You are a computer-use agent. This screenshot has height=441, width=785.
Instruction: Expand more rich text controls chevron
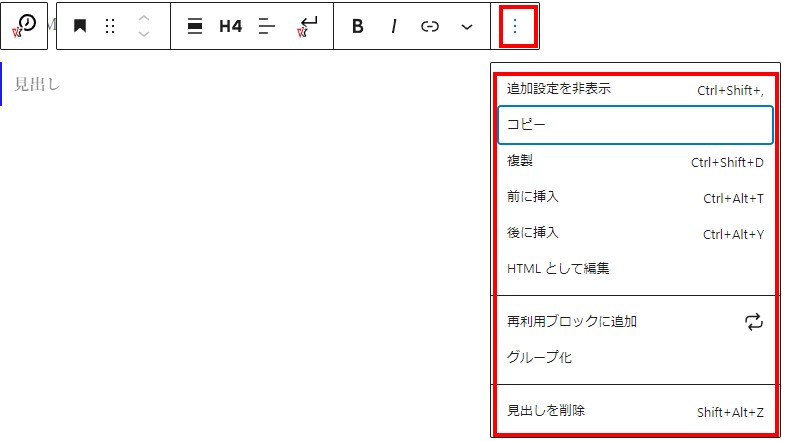click(x=467, y=27)
